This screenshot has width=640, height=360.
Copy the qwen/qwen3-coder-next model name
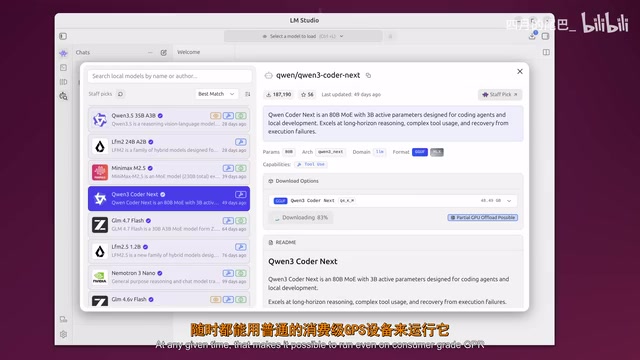(x=368, y=76)
